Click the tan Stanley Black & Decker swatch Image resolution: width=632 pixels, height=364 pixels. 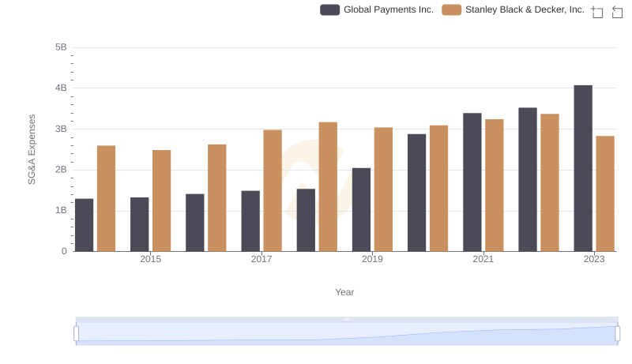pos(452,9)
